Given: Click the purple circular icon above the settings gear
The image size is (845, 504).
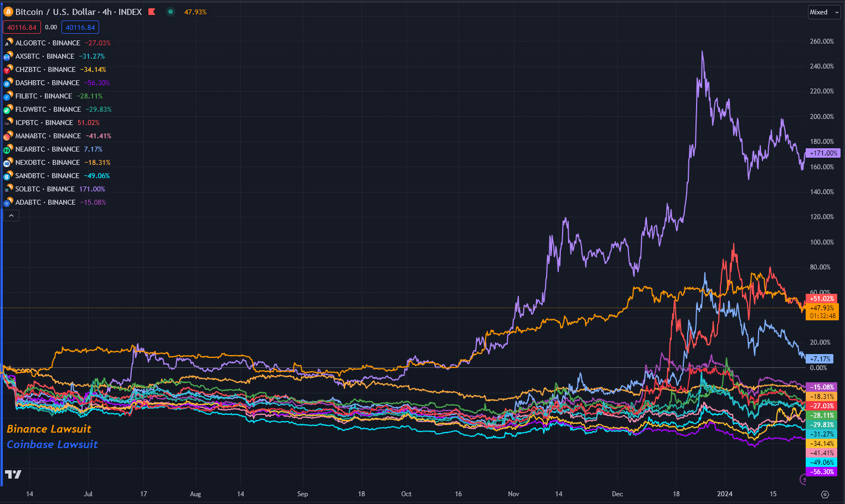Looking at the screenshot, I should point(803,479).
